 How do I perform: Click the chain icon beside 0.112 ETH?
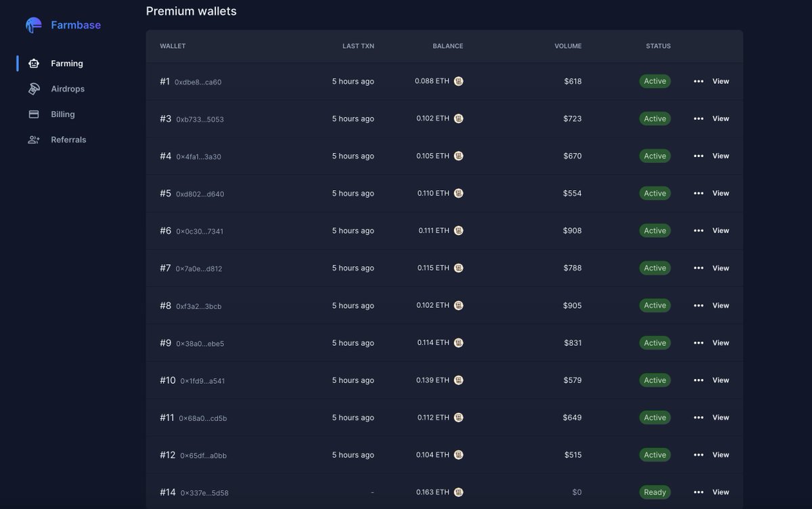coord(459,418)
